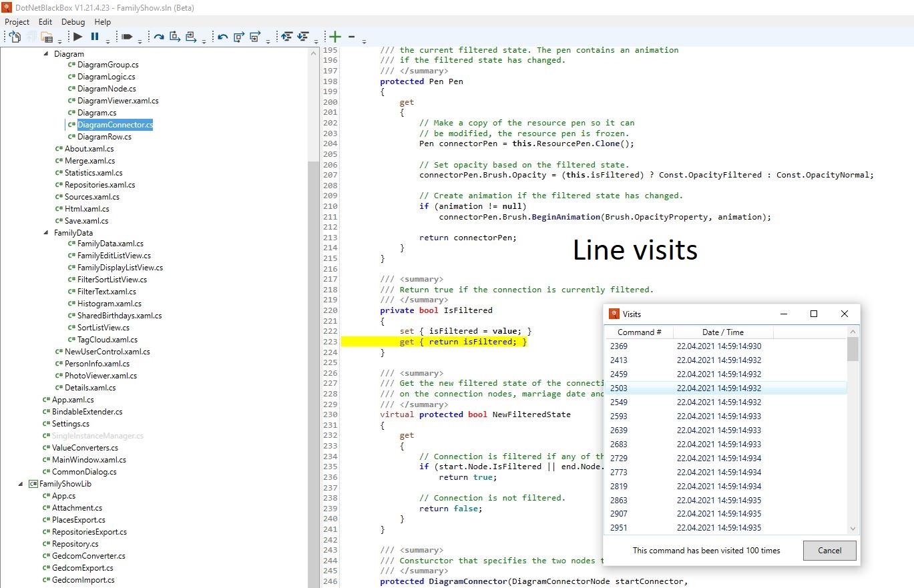The image size is (914, 588).
Task: Click the minus toolbar icon
Action: tap(351, 37)
